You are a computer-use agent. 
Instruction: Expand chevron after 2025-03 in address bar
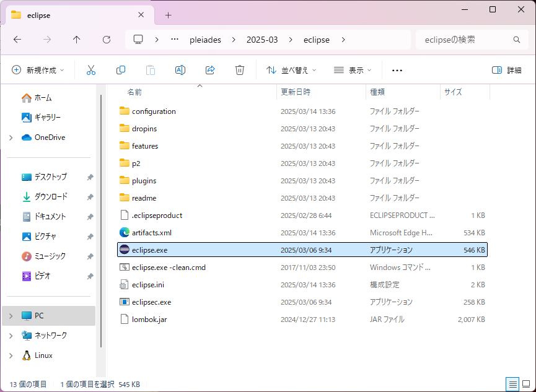click(291, 40)
